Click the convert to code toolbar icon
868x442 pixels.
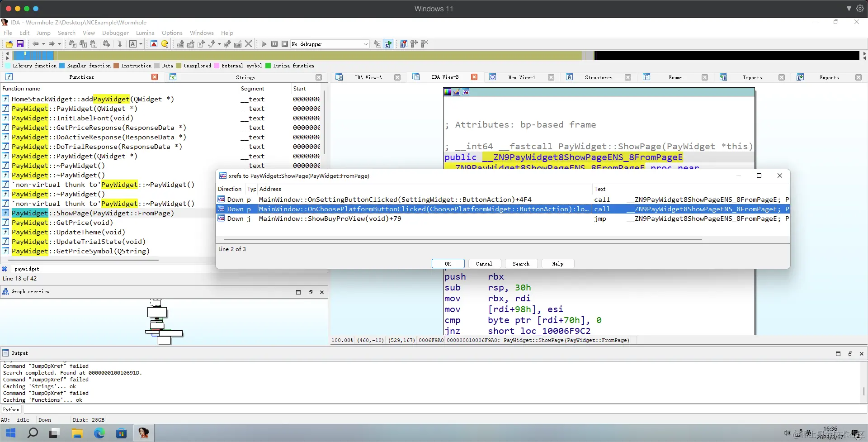[x=180, y=44]
